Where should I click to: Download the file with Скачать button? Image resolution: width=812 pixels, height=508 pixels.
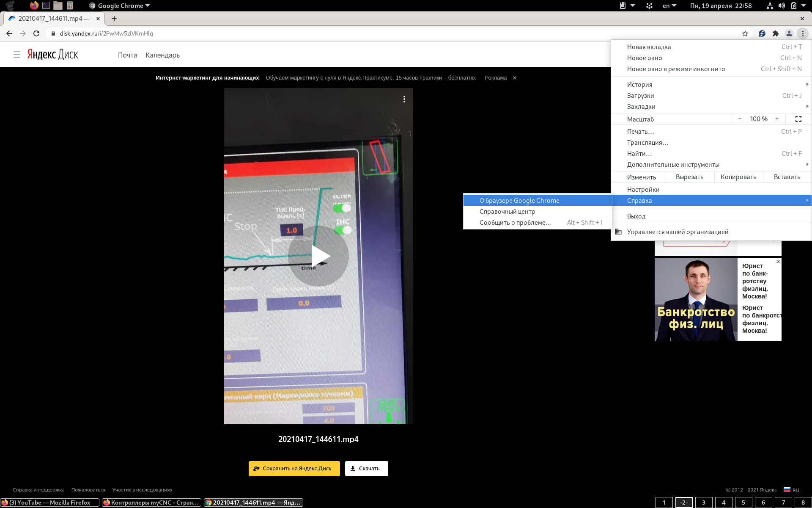[366, 469]
